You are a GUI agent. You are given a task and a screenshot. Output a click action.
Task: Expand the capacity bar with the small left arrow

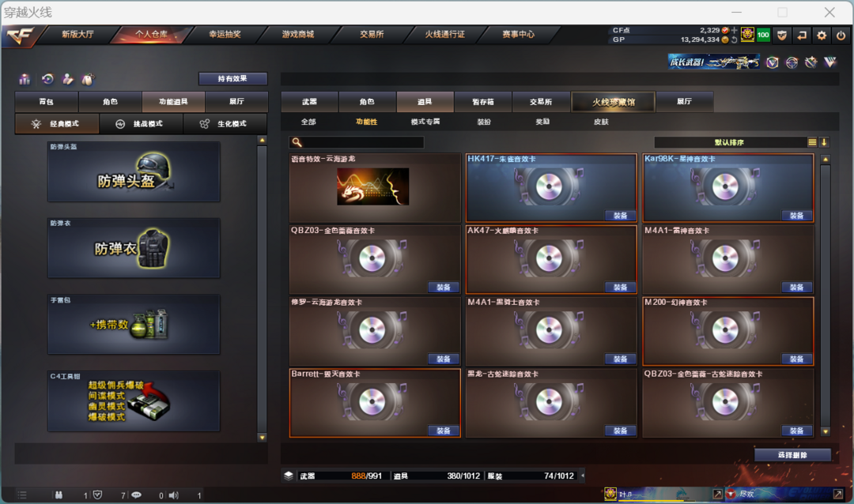(583, 476)
